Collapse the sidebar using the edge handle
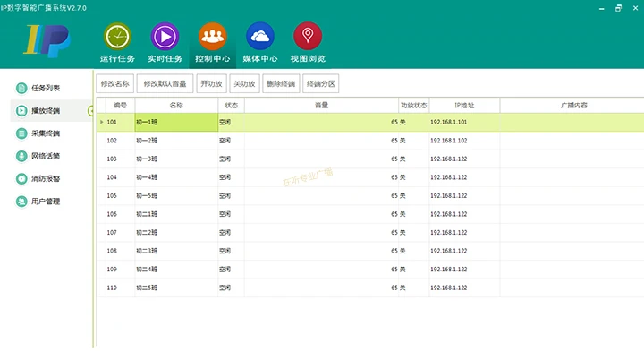The height and width of the screenshot is (352, 644). coord(90,111)
